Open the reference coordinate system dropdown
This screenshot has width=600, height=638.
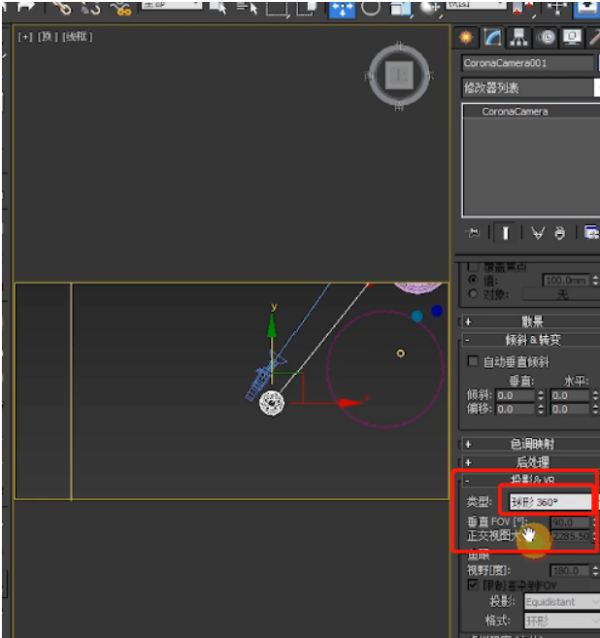click(476, 4)
